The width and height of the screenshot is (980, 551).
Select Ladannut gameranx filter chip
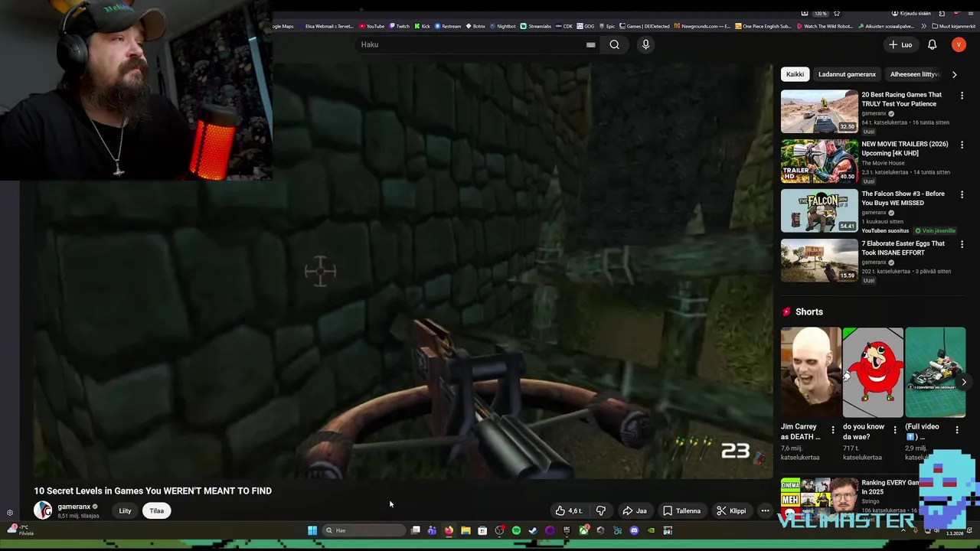(847, 74)
